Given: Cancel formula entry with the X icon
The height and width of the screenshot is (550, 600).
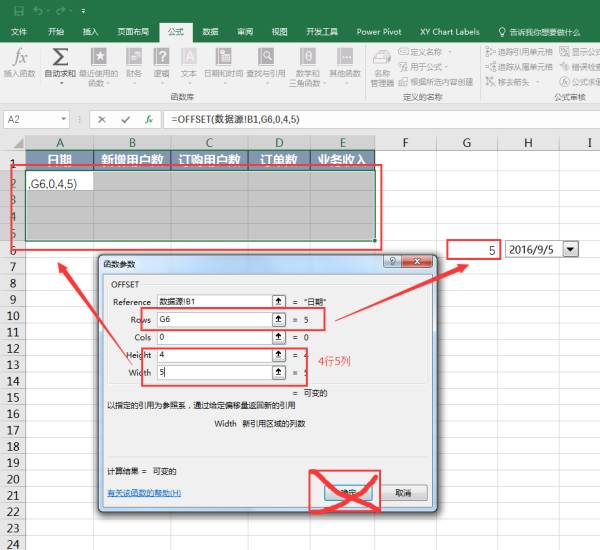Looking at the screenshot, I should pos(102,120).
